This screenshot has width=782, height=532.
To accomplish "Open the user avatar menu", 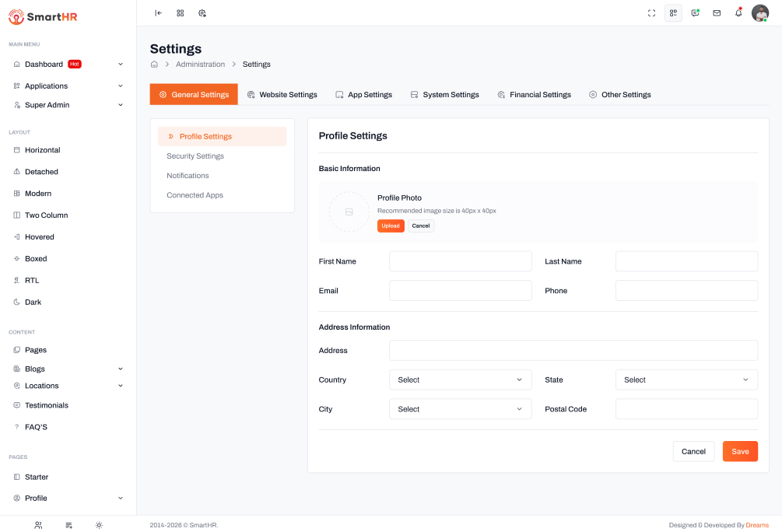I will [x=759, y=13].
